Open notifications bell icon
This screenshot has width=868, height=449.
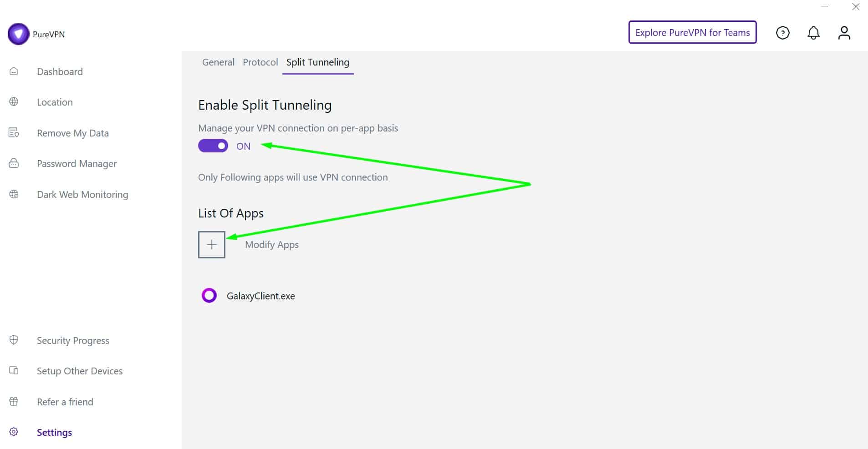[x=813, y=33]
